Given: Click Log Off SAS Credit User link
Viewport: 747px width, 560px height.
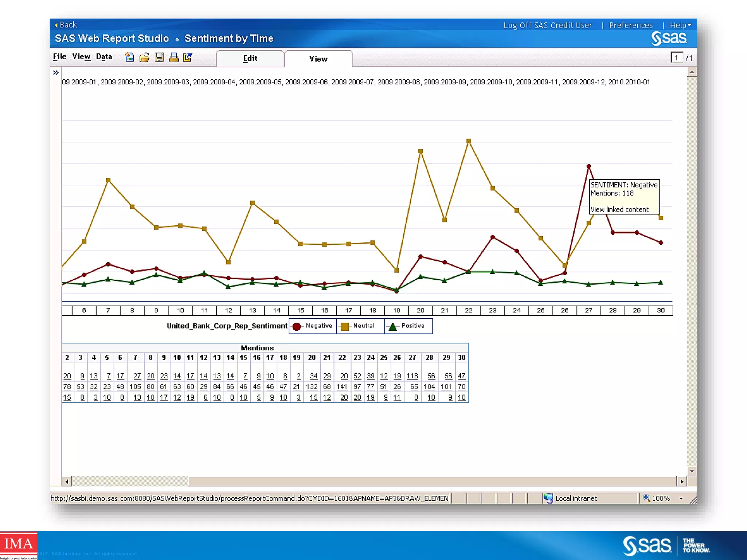Looking at the screenshot, I should click(547, 25).
